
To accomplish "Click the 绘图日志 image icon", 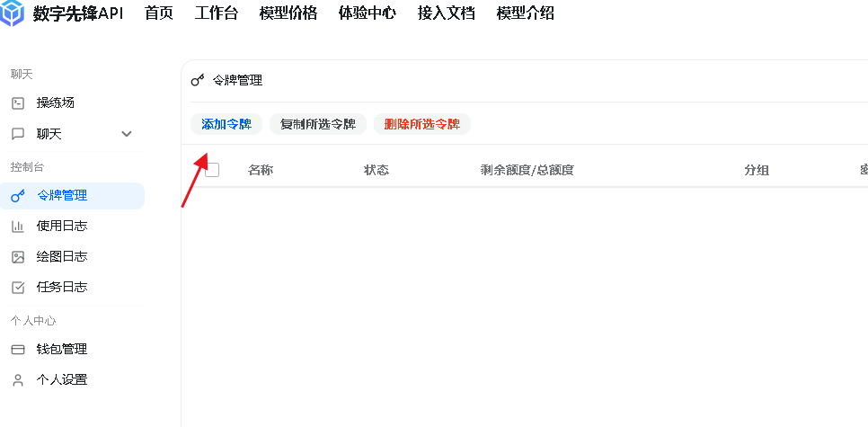I will 18,257.
